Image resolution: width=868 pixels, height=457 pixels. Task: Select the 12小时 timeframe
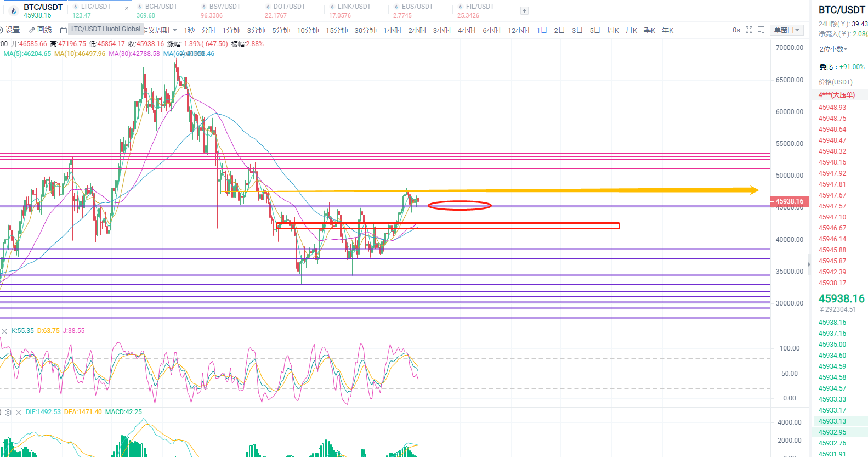519,30
